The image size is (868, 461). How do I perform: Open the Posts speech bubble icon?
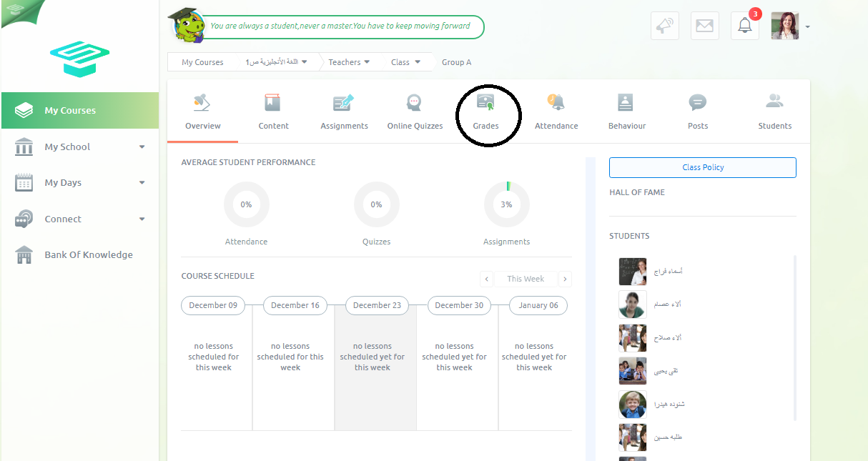698,103
